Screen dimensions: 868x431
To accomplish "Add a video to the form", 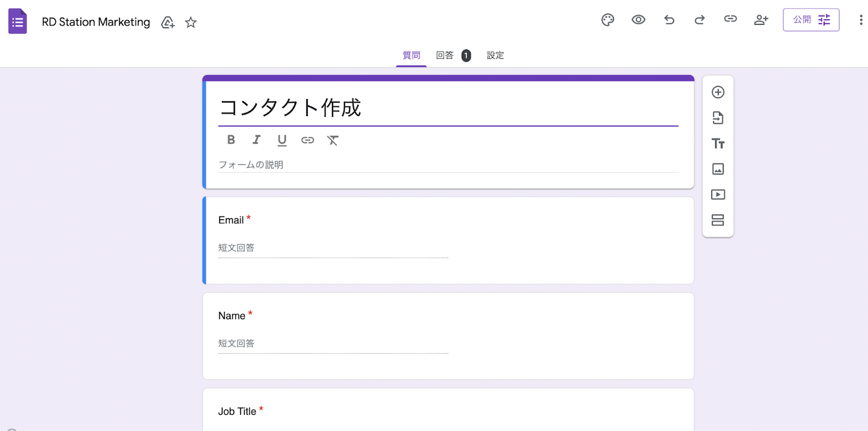I will tap(718, 194).
